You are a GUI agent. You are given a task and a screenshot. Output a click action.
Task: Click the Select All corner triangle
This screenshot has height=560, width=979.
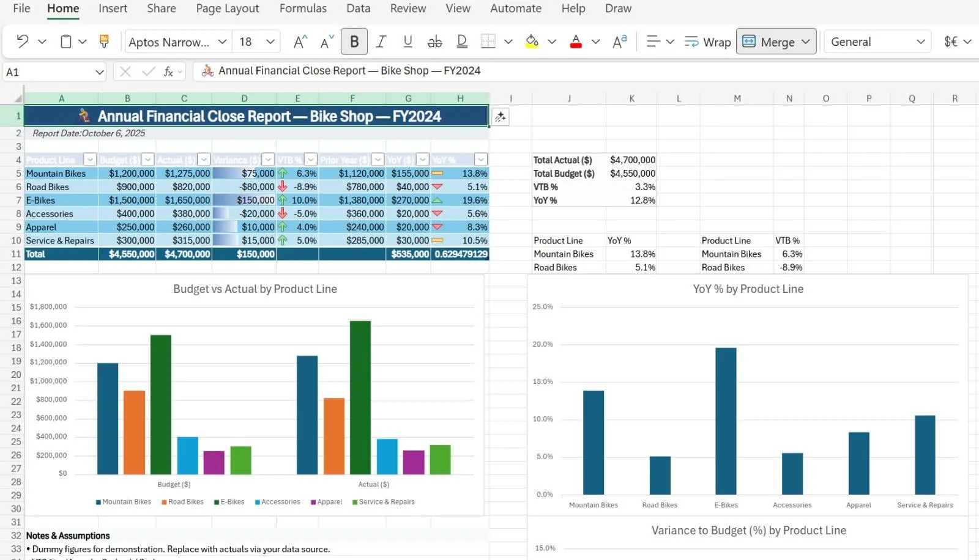(x=18, y=98)
